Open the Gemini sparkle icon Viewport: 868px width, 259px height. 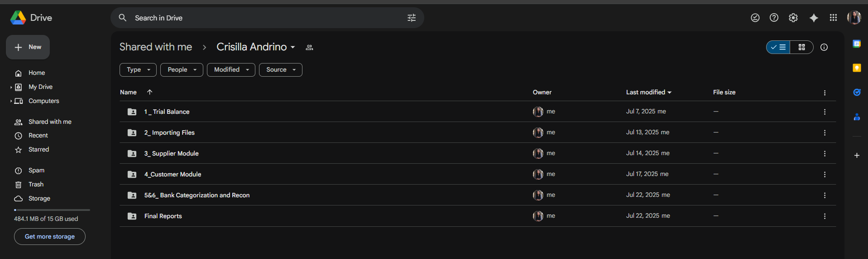pyautogui.click(x=814, y=18)
